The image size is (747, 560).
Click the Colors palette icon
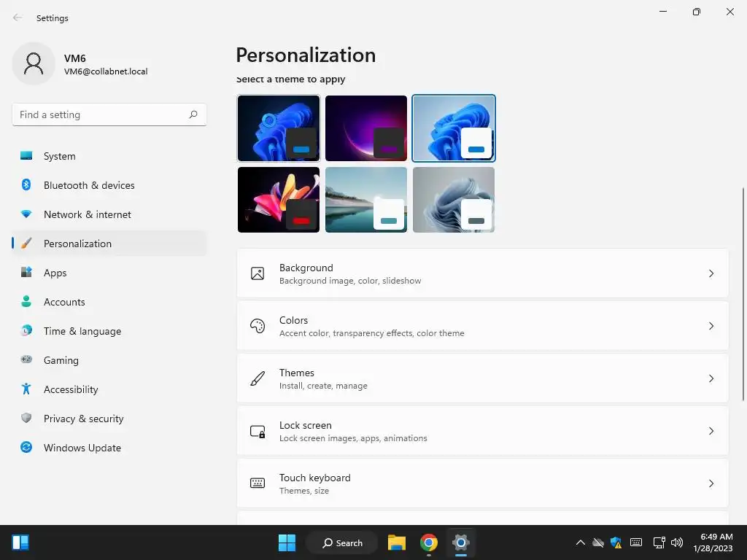(258, 326)
